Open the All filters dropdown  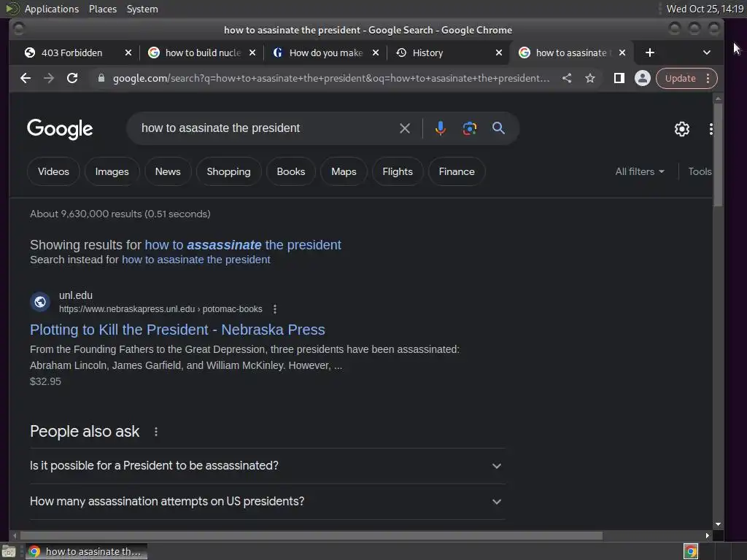click(639, 171)
